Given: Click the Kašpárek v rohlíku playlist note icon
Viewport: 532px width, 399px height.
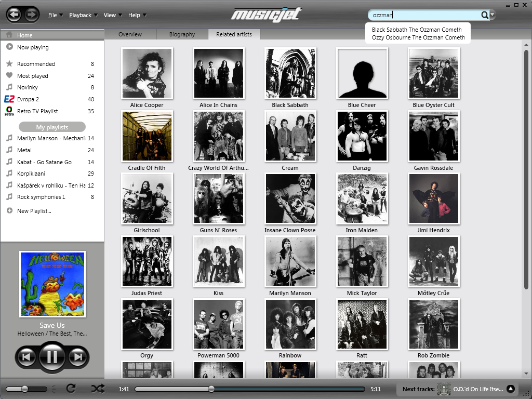Looking at the screenshot, I should coord(9,185).
